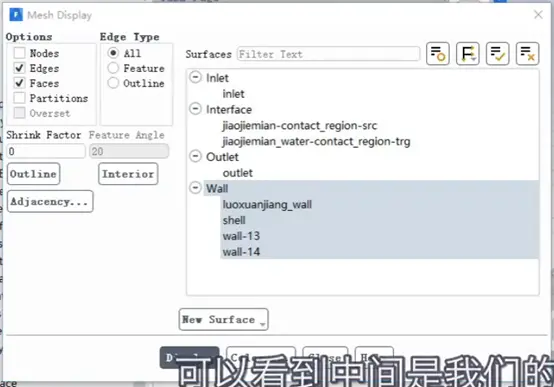Select jiaojiemian_water-contact_region-trg surface
Image resolution: width=554 pixels, height=387 pixels.
pyautogui.click(x=316, y=141)
